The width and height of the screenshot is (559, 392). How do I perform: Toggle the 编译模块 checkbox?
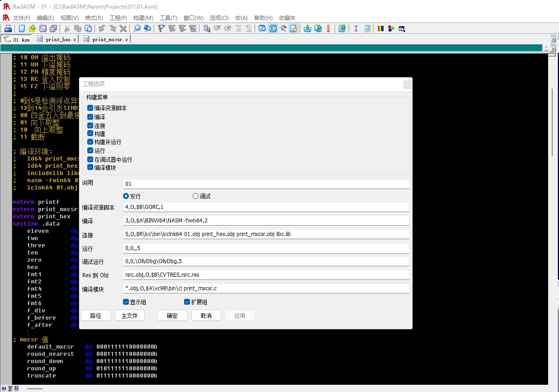(x=90, y=167)
